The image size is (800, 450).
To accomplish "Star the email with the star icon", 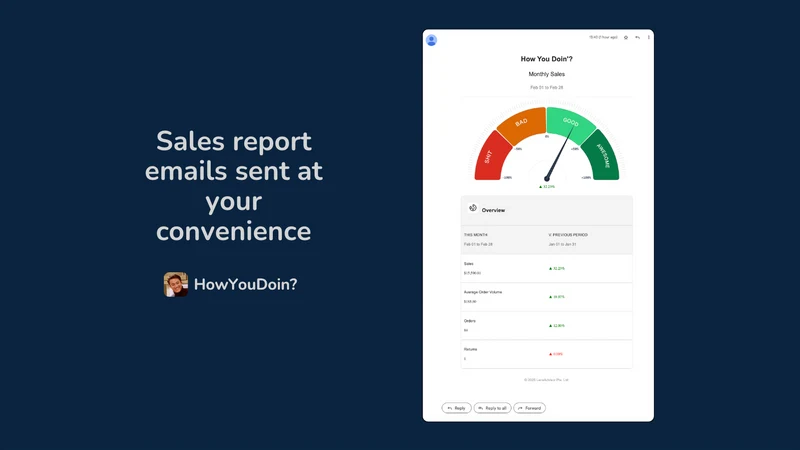I will [x=626, y=37].
